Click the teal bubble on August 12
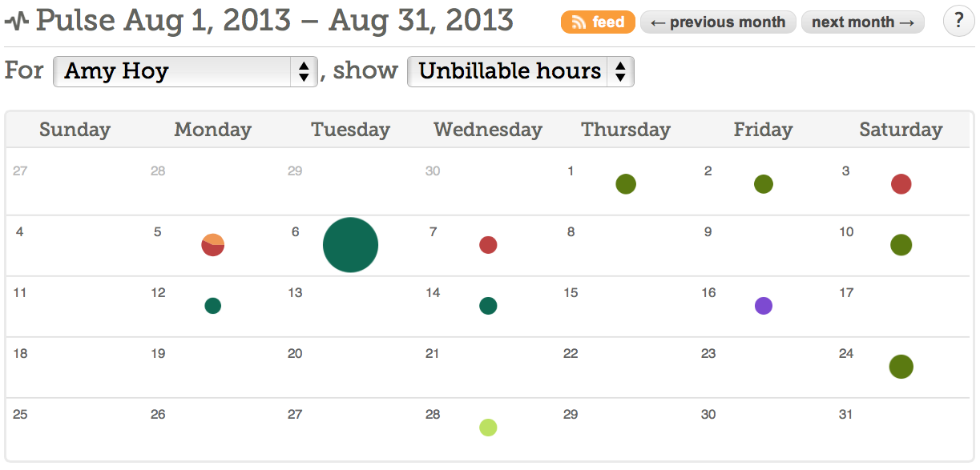The height and width of the screenshot is (470, 980). pyautogui.click(x=212, y=306)
